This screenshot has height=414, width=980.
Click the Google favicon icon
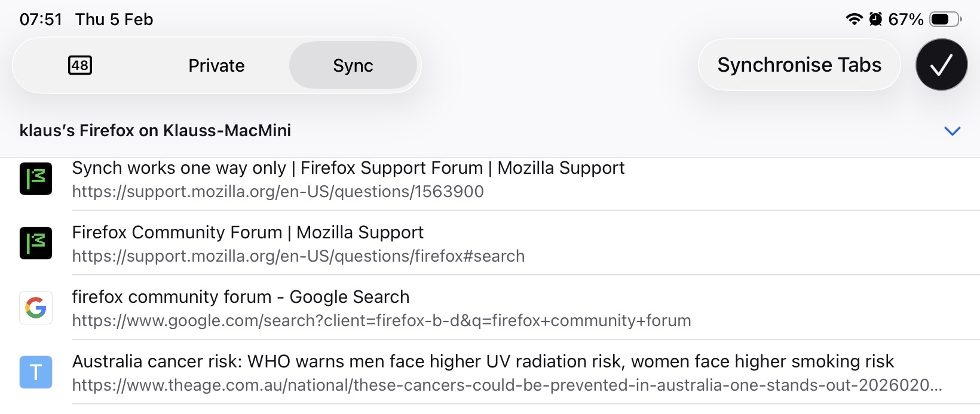coord(36,308)
